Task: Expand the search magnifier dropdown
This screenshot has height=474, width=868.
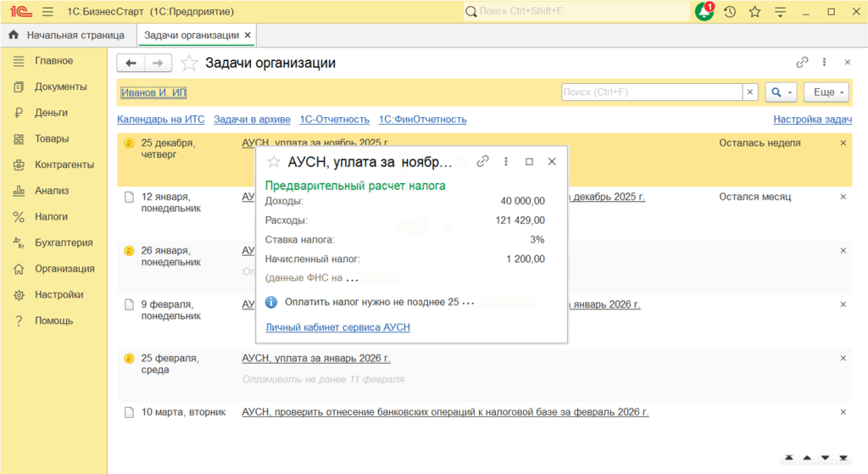Action: tap(780, 92)
